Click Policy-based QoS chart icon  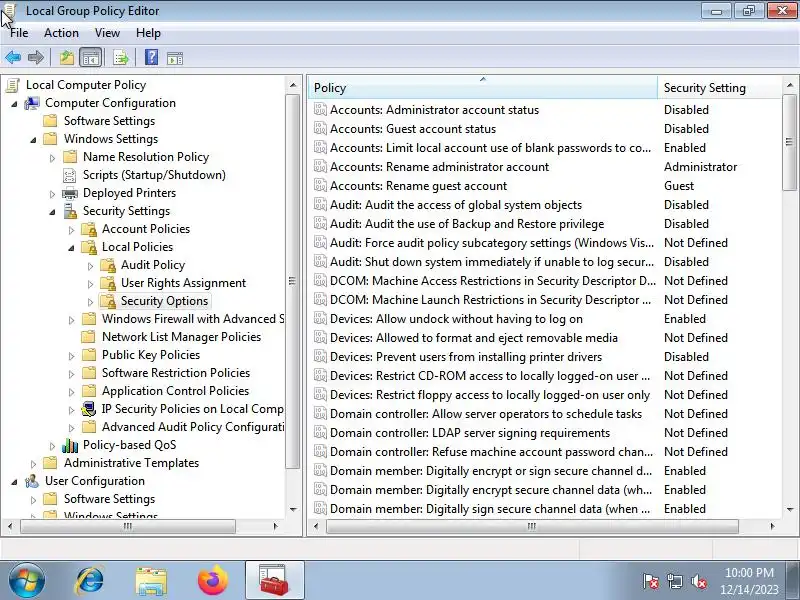69,445
